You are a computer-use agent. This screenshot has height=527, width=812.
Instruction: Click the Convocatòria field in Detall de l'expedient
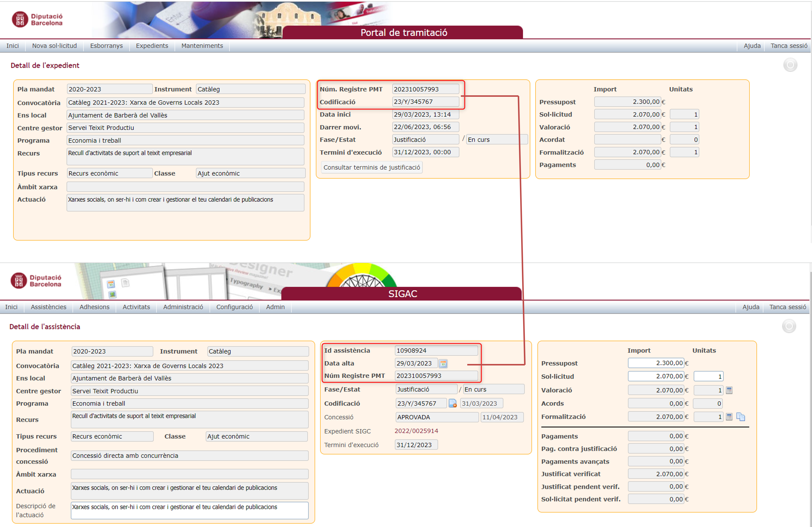[185, 102]
